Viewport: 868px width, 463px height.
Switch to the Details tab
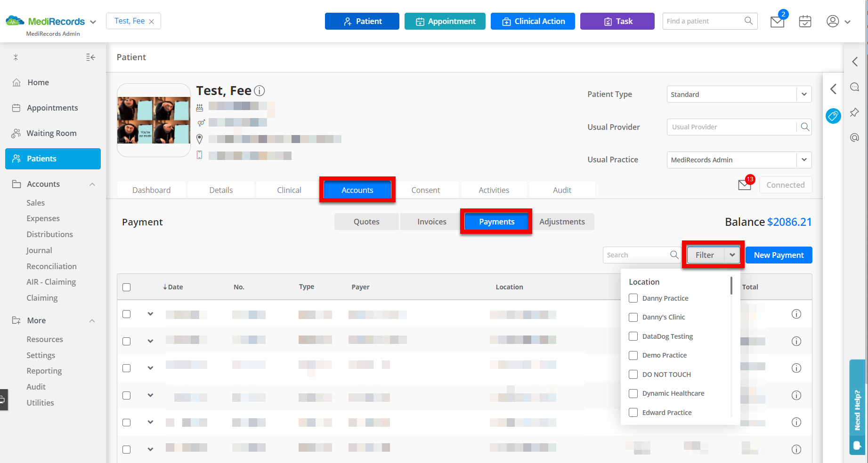click(221, 190)
